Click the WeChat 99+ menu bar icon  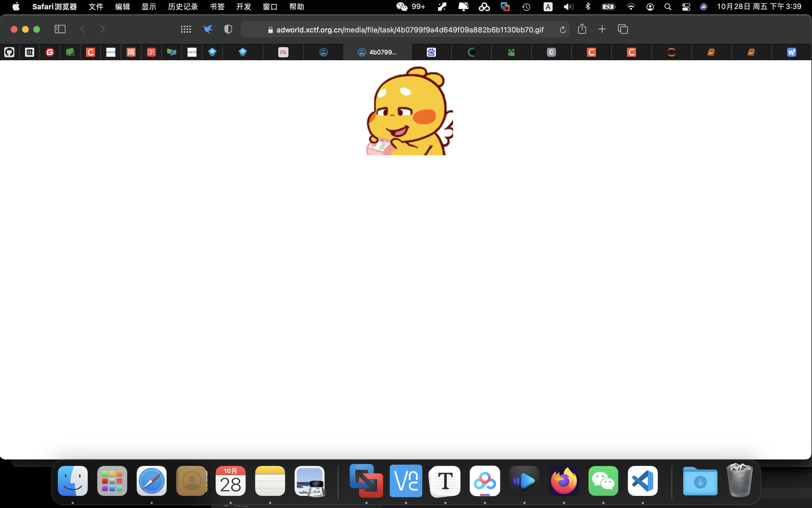point(410,7)
